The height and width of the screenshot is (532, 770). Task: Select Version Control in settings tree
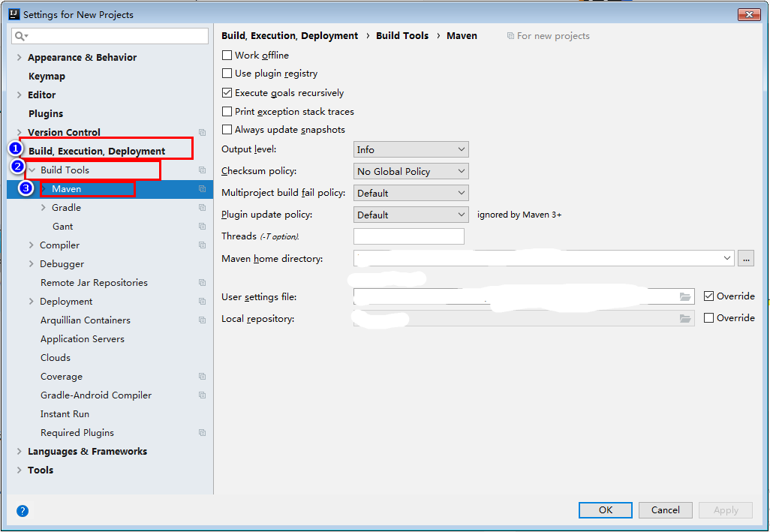(x=64, y=133)
